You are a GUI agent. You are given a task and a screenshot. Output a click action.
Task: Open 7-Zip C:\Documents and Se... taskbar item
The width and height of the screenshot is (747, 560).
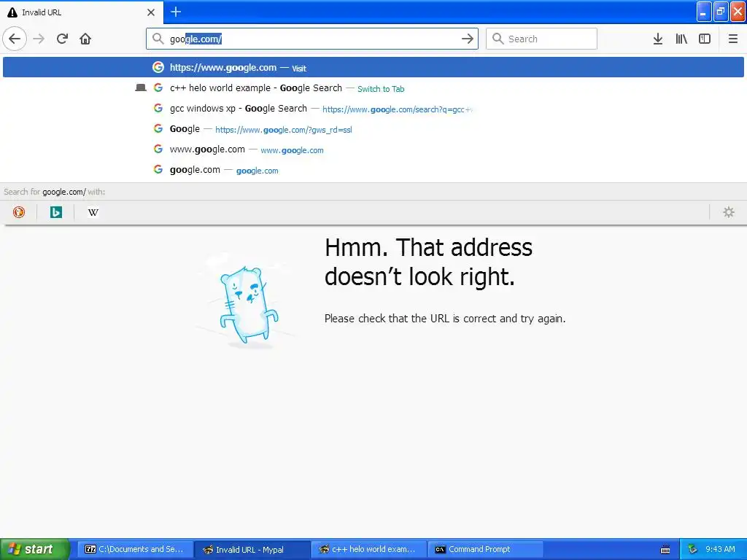click(135, 549)
